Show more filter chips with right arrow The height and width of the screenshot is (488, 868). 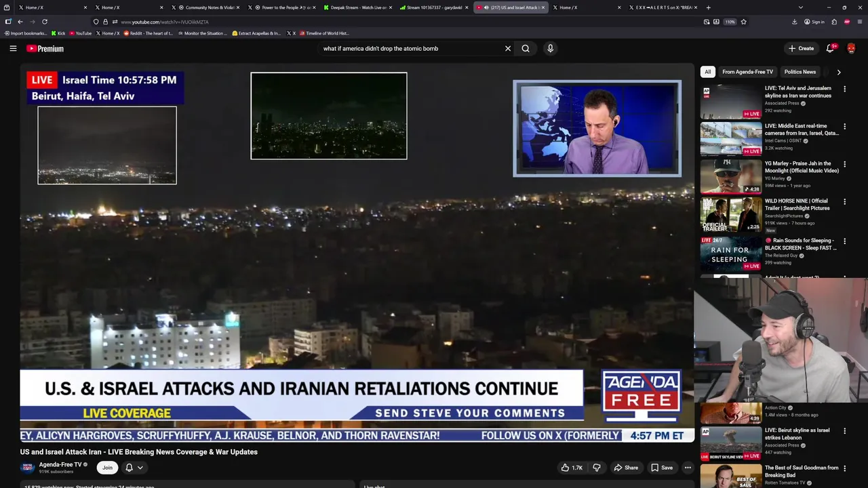click(838, 72)
